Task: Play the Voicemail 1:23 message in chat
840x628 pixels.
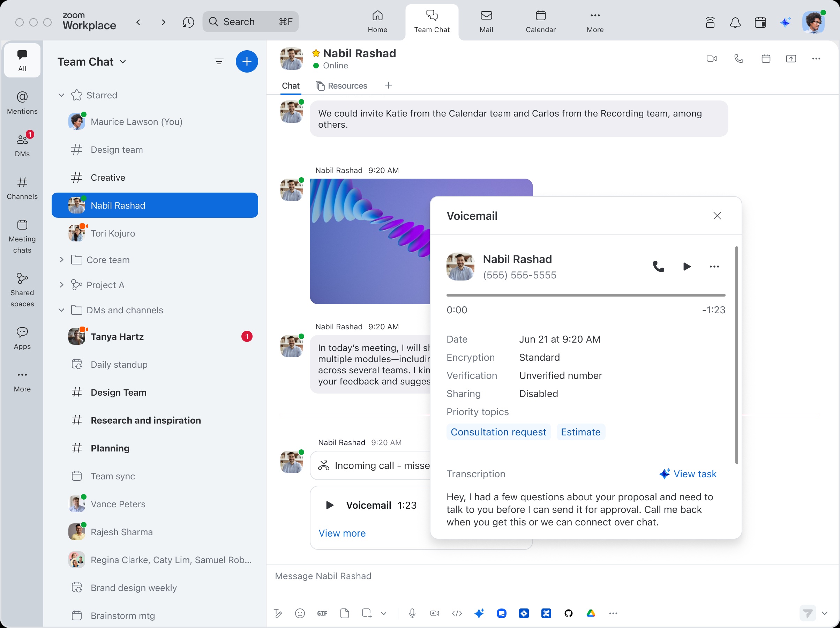Action: [330, 505]
